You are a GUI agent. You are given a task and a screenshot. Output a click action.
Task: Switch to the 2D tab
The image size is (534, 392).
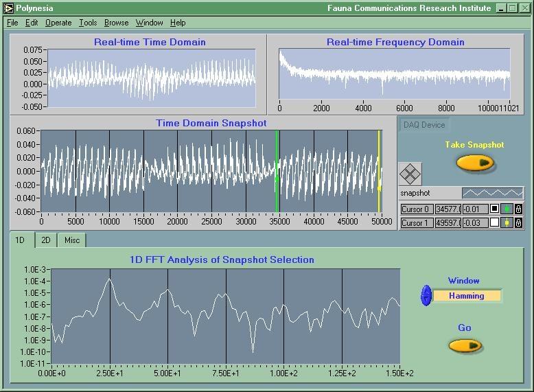coord(46,240)
